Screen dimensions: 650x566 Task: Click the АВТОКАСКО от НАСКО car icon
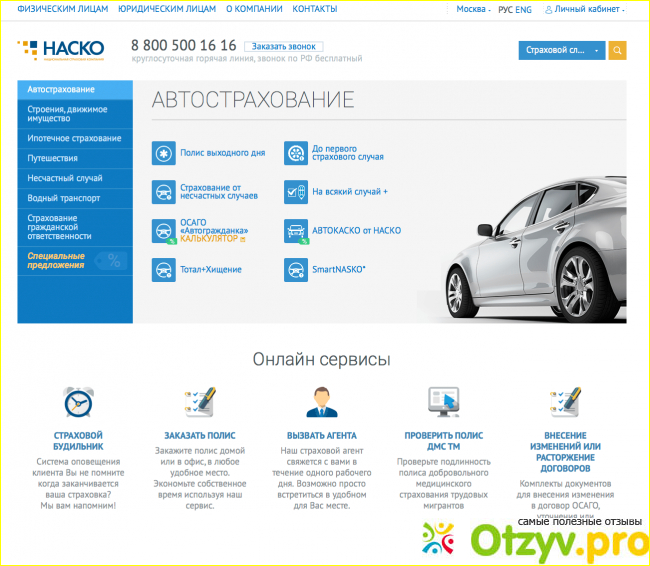pos(295,230)
